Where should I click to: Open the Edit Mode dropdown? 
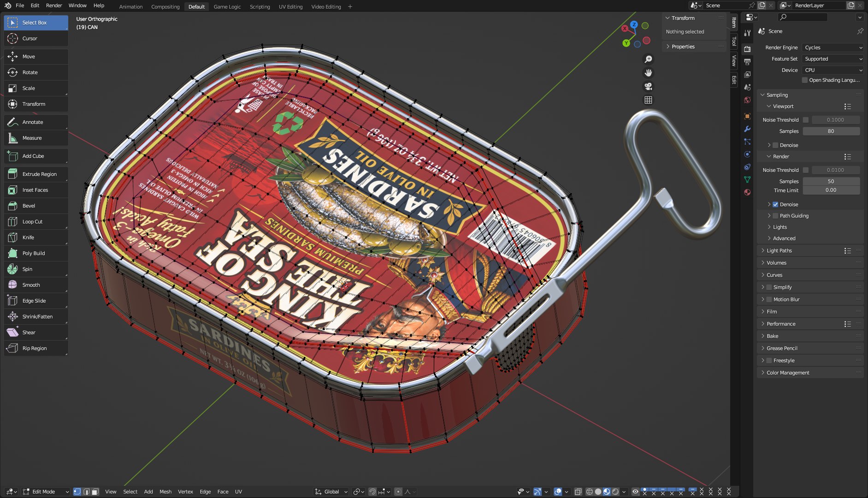pyautogui.click(x=46, y=492)
